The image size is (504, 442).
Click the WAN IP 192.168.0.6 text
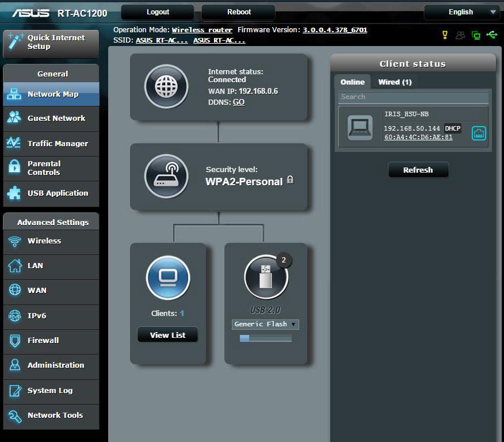tap(243, 92)
